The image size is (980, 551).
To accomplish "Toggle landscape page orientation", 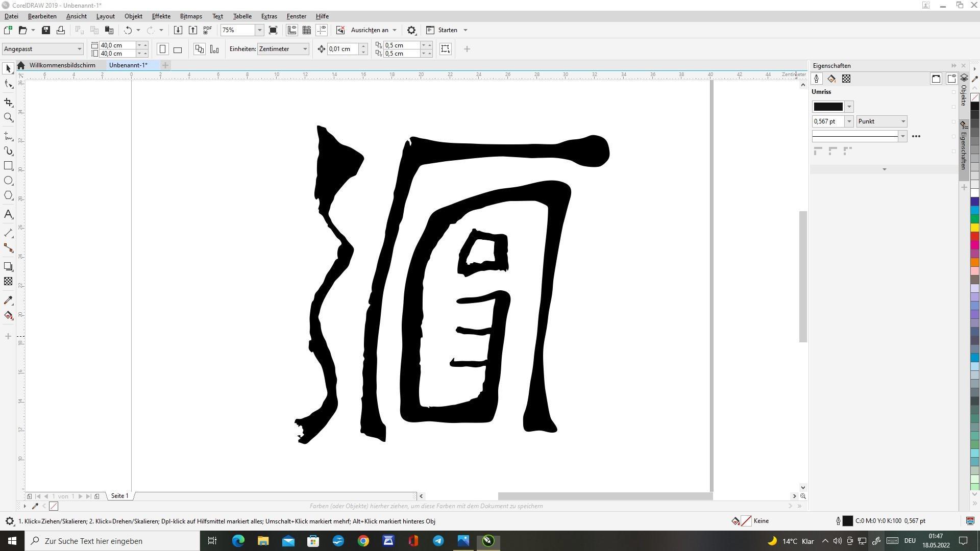I will click(178, 49).
